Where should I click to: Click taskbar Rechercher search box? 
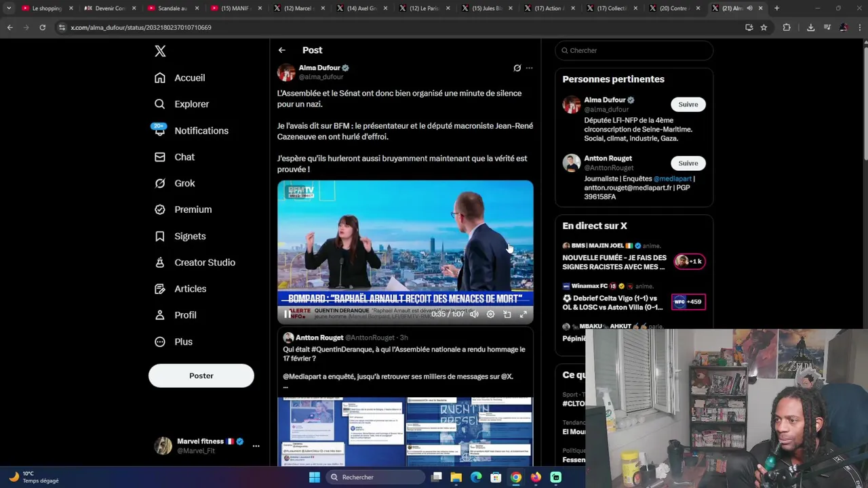tap(375, 477)
